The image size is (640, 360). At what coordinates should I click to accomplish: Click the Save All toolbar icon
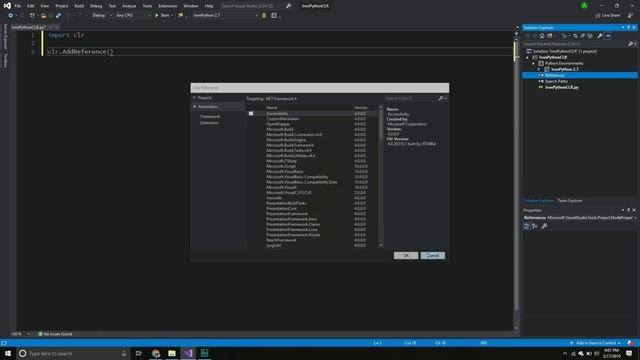click(58, 16)
